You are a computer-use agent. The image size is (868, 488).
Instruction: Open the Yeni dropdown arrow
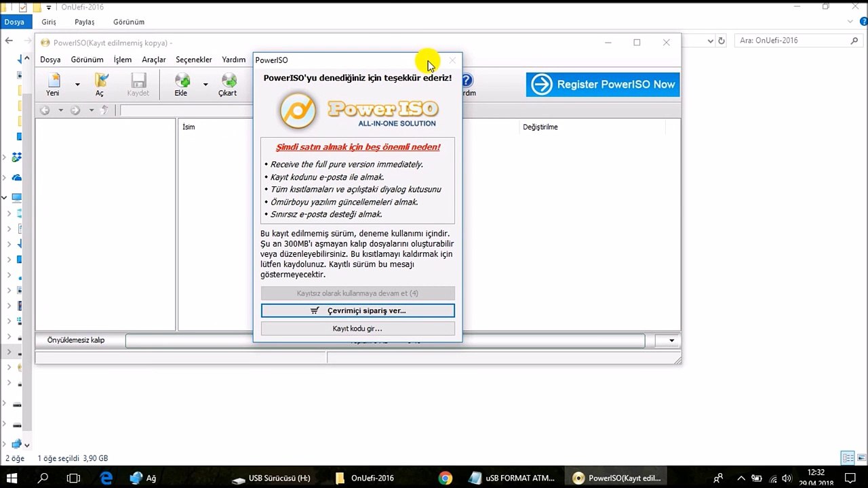pos(77,85)
